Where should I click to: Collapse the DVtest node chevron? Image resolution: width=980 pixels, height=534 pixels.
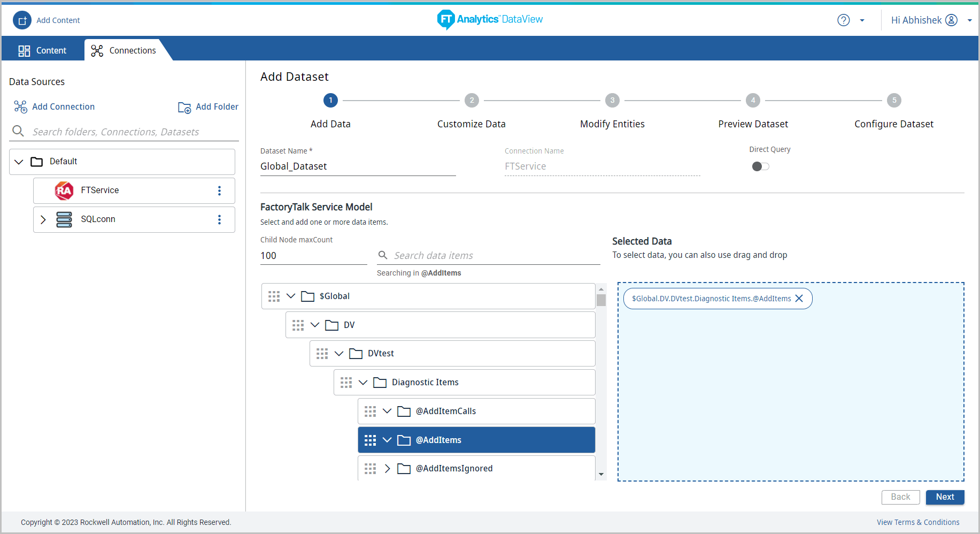coord(339,353)
